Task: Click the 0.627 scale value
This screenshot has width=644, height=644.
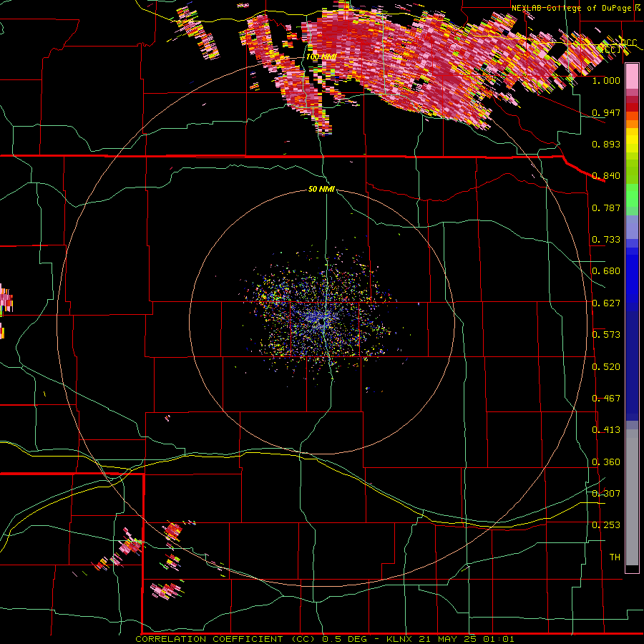Action: pyautogui.click(x=606, y=303)
